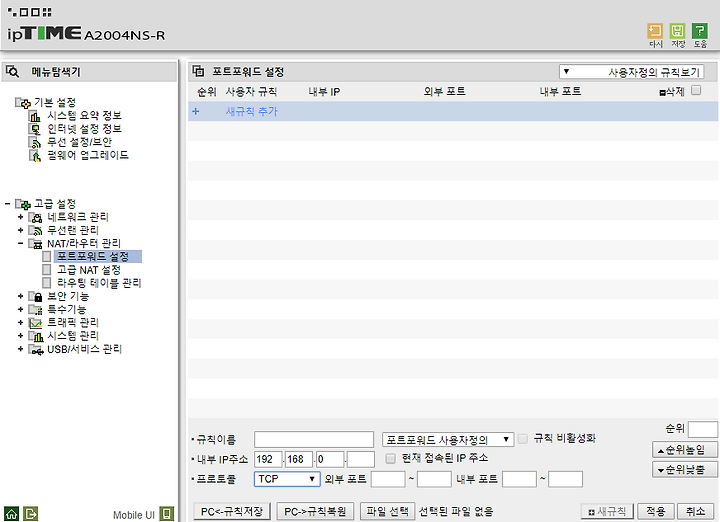The height and width of the screenshot is (522, 720).
Task: Click the 인터넷 설정 정보 icon
Action: pos(35,129)
